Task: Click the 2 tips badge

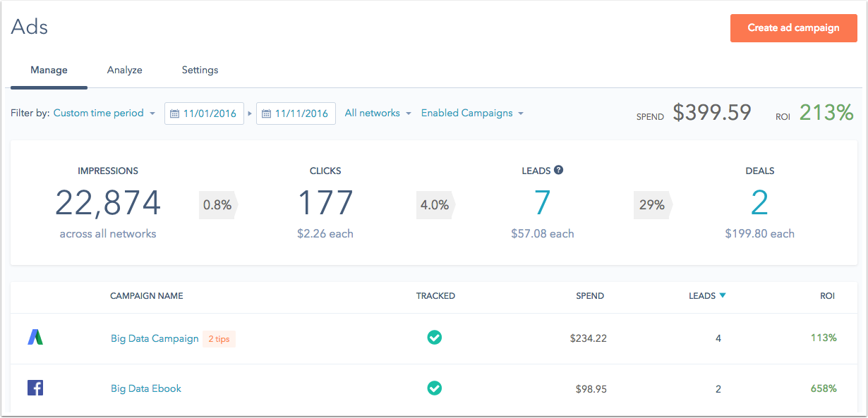Action: pos(219,339)
